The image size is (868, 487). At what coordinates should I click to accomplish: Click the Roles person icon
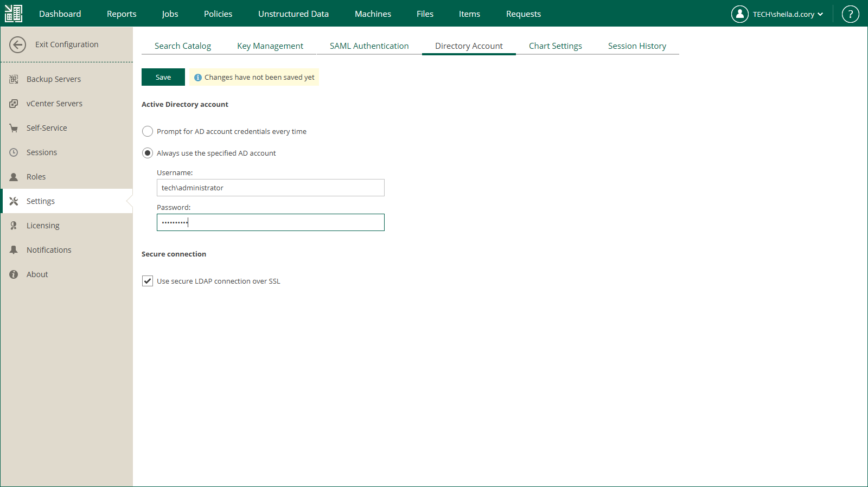pyautogui.click(x=14, y=177)
